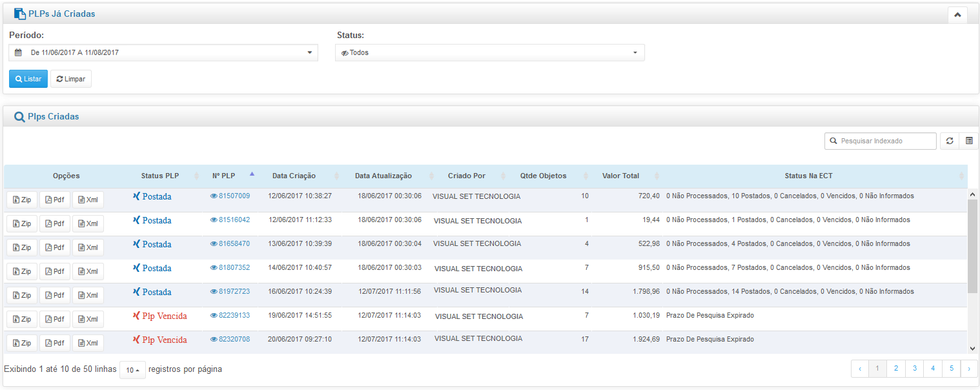Download Zip for PLP 81658470
This screenshot has height=390, width=980.
pos(22,247)
